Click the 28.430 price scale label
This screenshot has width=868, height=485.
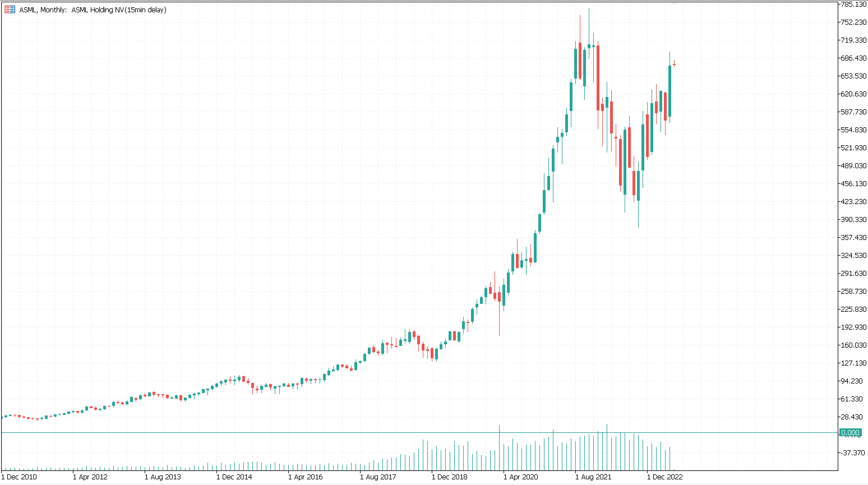852,417
